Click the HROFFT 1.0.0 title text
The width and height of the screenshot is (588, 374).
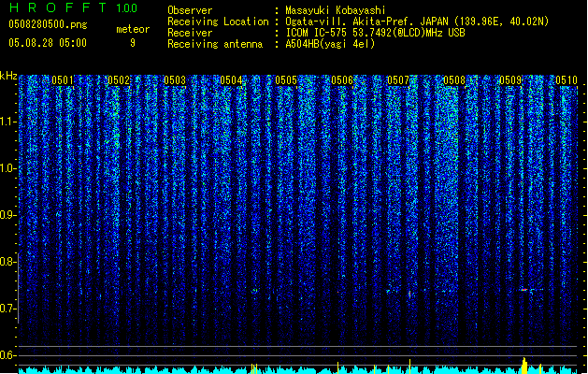[74, 7]
